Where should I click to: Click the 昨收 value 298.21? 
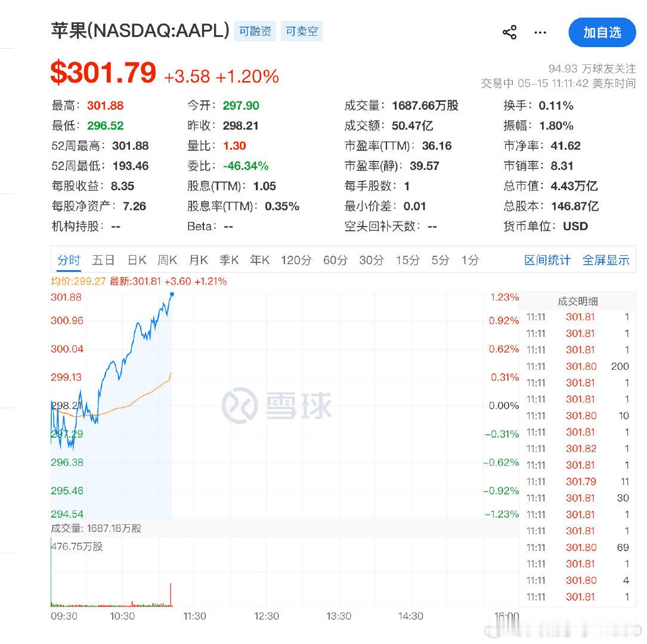coord(240,126)
